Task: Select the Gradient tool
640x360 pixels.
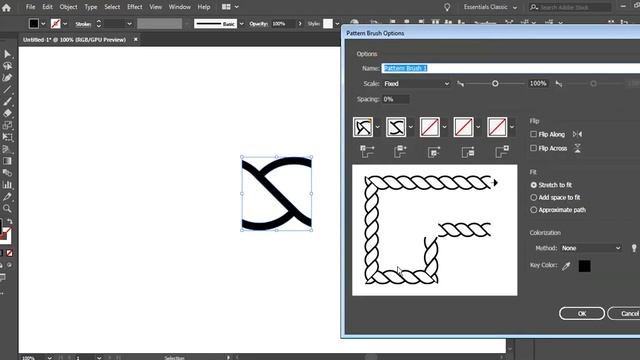Action: 7,161
